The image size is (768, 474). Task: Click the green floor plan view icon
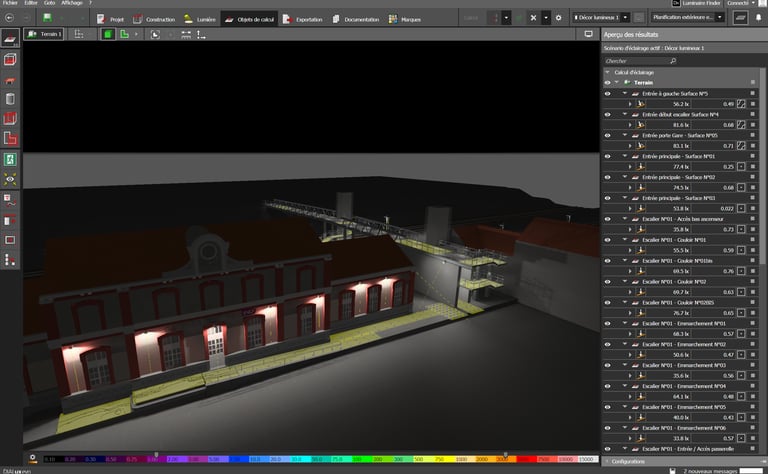123,34
